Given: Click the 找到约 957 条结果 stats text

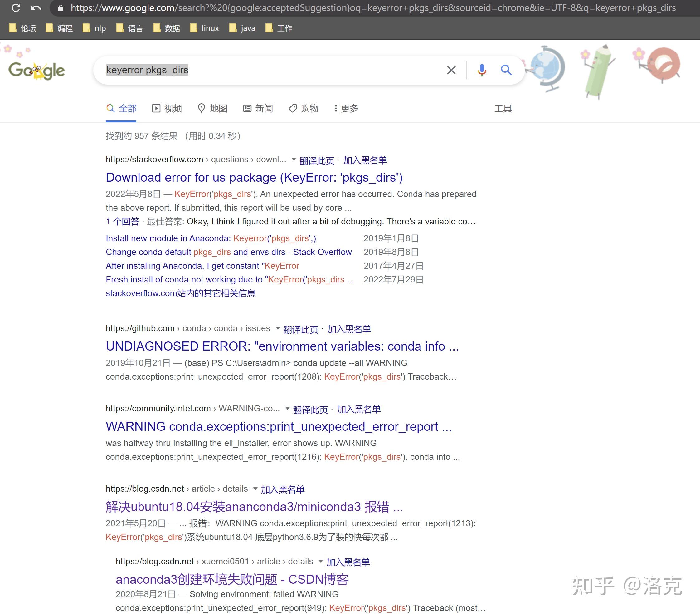Looking at the screenshot, I should [173, 136].
